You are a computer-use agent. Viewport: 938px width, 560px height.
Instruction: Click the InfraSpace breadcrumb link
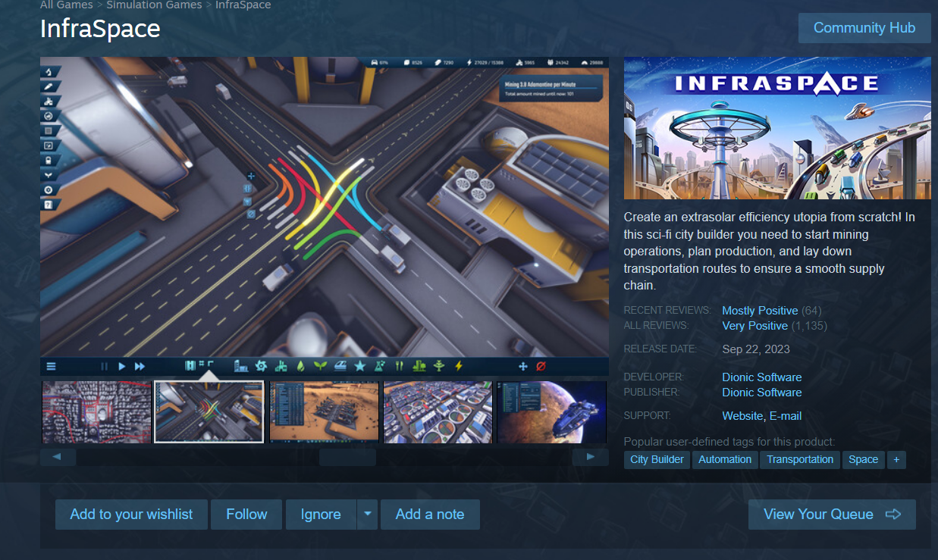[243, 5]
